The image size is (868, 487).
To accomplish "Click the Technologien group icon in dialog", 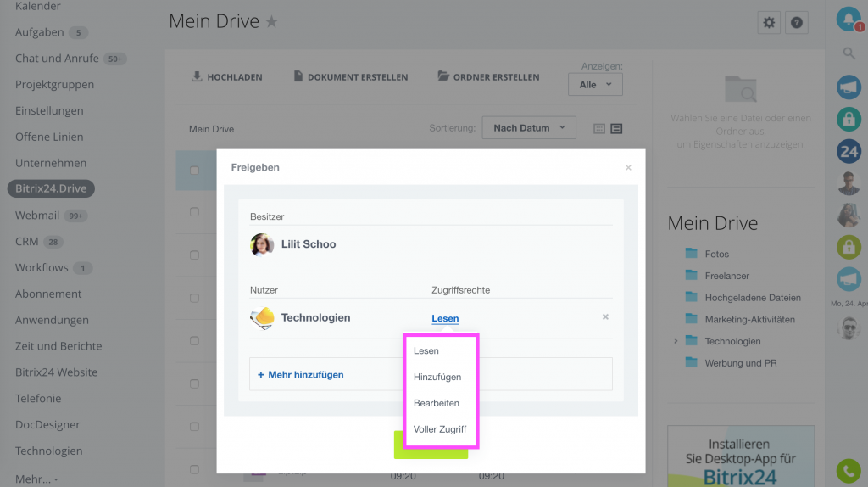I will click(x=262, y=318).
